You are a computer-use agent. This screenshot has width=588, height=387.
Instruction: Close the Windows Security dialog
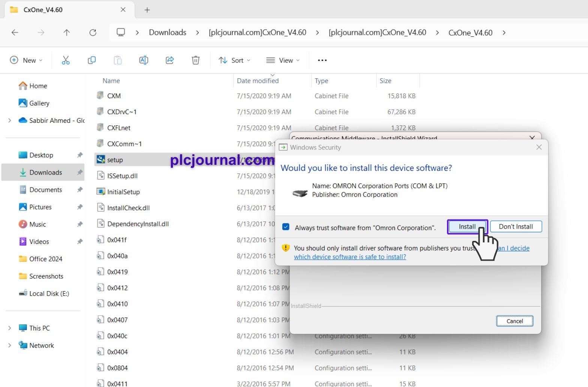539,147
